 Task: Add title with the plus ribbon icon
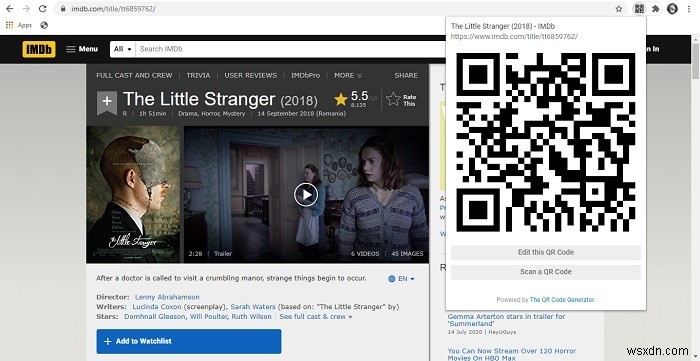107,103
